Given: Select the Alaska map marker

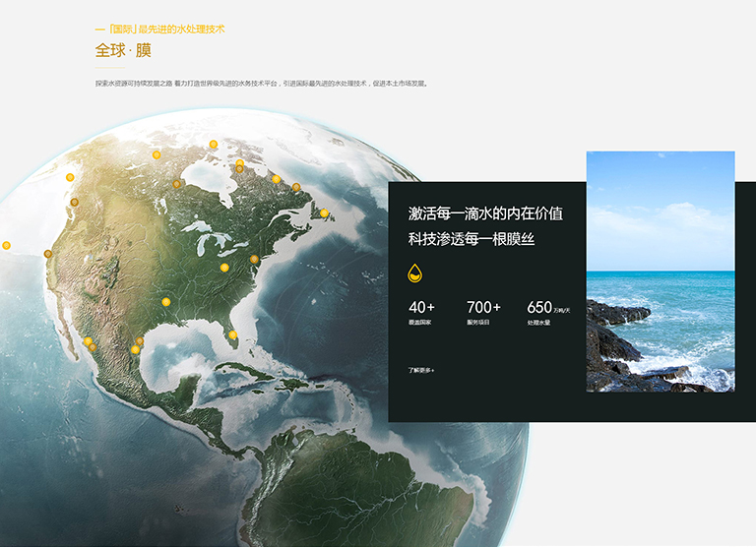Looking at the screenshot, I should pos(70,177).
